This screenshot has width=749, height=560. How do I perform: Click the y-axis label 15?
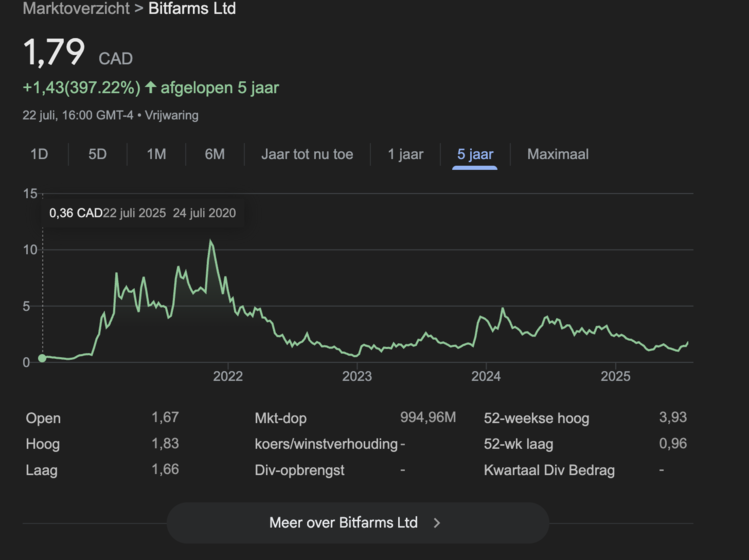pos(30,194)
